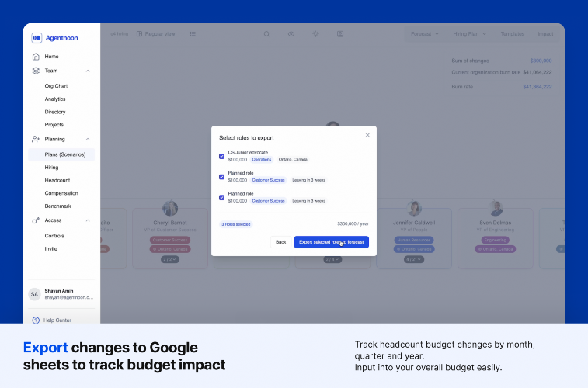588x388 pixels.
Task: Click the SA user avatar
Action: click(x=34, y=294)
